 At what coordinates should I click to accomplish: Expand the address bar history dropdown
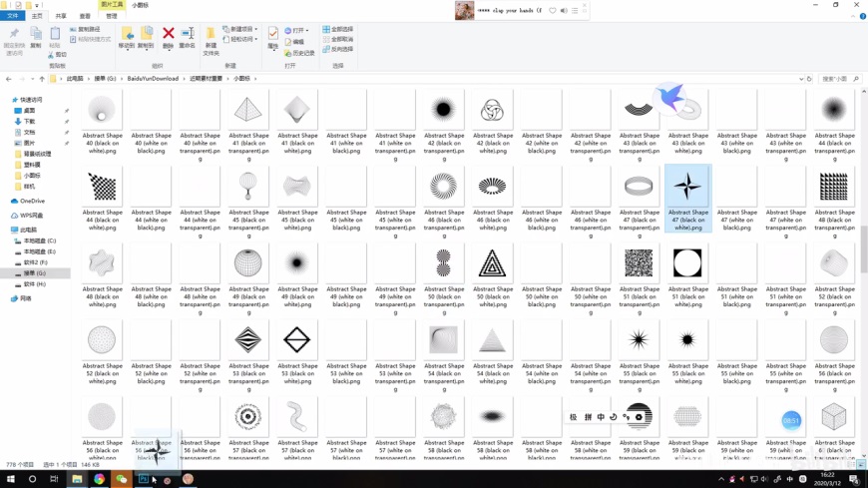click(801, 79)
